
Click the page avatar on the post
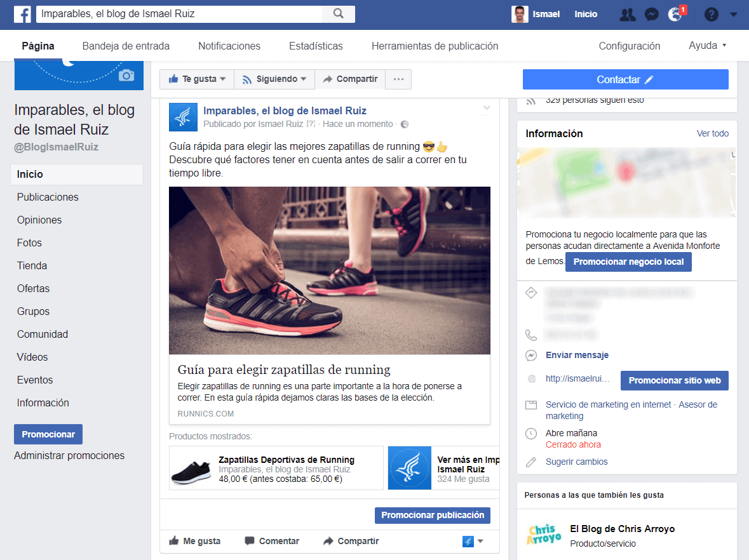click(183, 117)
